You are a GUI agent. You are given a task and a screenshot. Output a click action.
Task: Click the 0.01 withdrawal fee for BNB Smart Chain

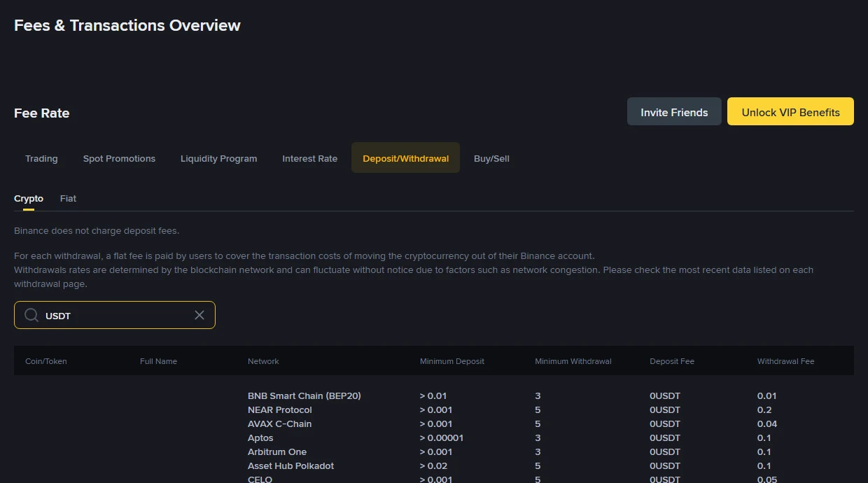point(767,395)
